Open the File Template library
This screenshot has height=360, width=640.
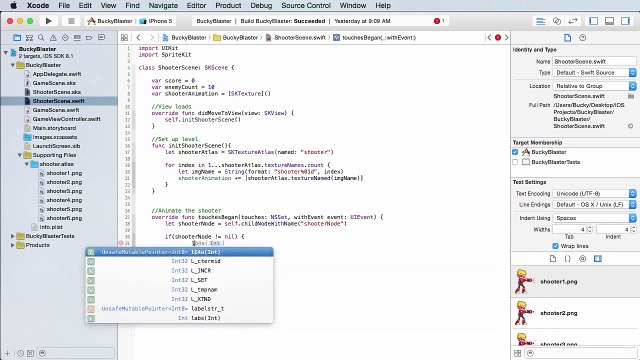coord(553,259)
